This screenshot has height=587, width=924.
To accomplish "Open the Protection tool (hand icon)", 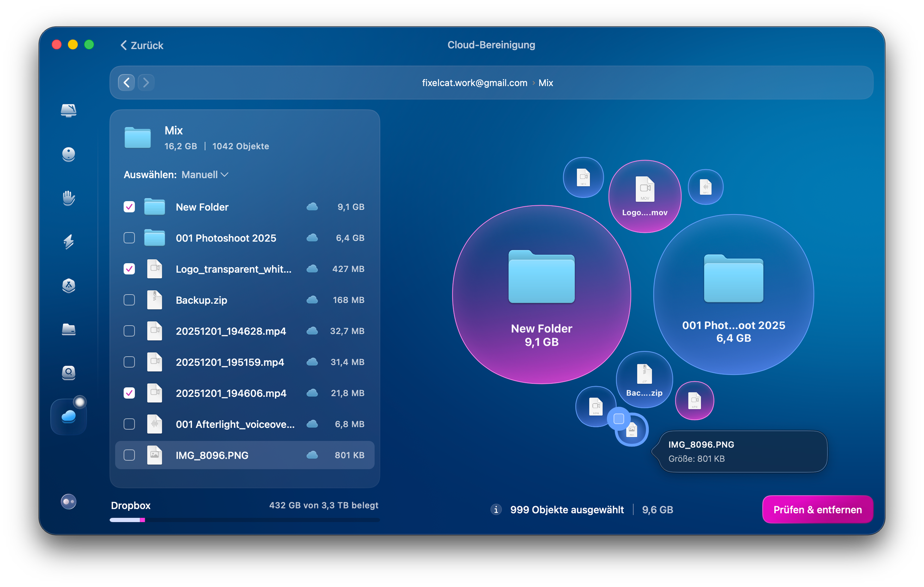I will coord(68,198).
